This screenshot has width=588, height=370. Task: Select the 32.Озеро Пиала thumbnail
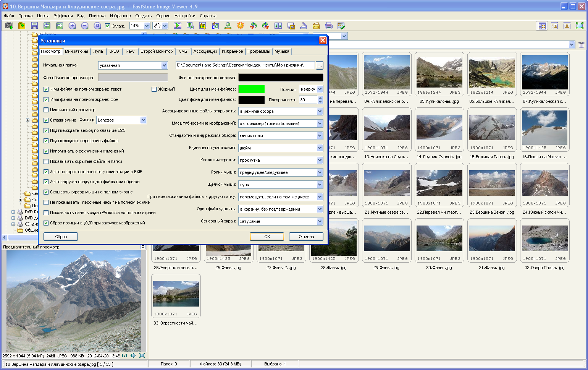pyautogui.click(x=544, y=239)
